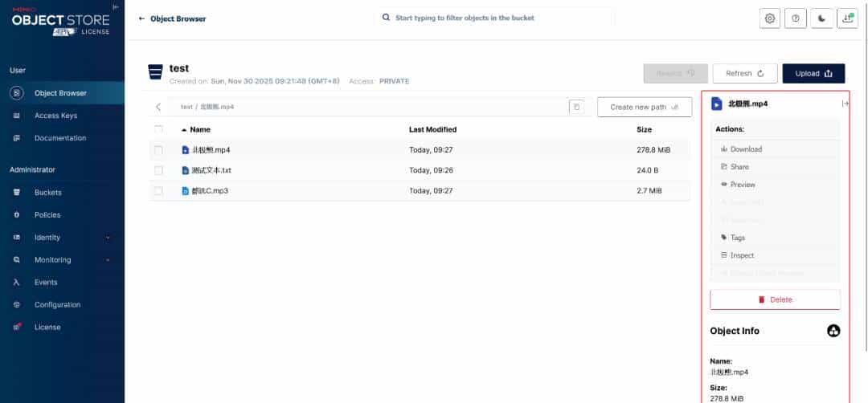This screenshot has width=868, height=403.
Task: Focus the filter objects search field
Action: (x=494, y=18)
